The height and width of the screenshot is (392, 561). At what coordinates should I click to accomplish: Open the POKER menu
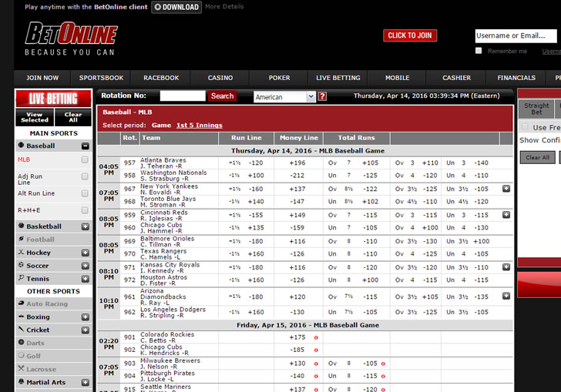click(x=279, y=78)
